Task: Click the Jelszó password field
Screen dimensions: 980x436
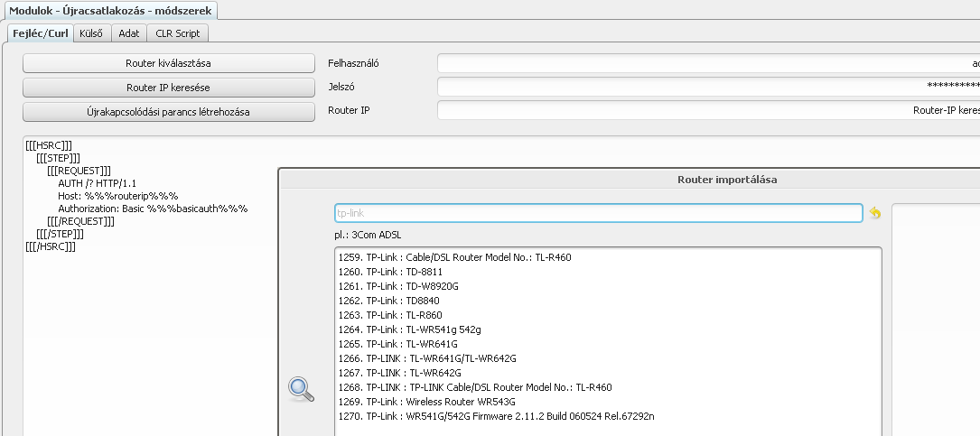Action: (x=708, y=87)
